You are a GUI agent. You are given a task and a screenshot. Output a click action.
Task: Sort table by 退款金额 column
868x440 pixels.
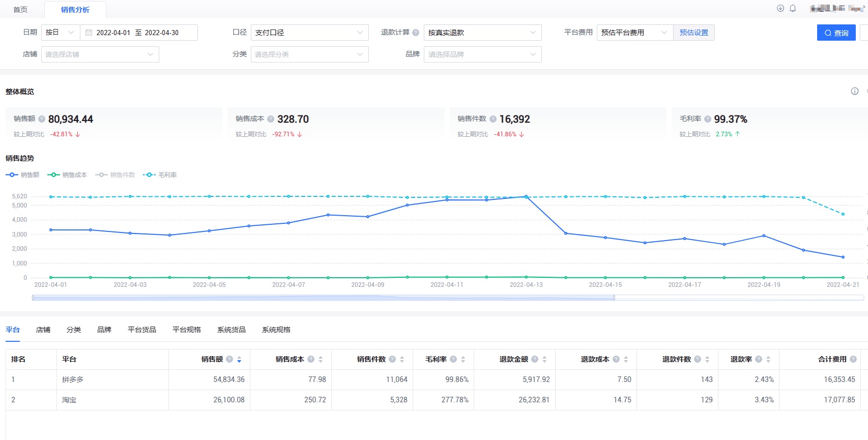[544, 360]
